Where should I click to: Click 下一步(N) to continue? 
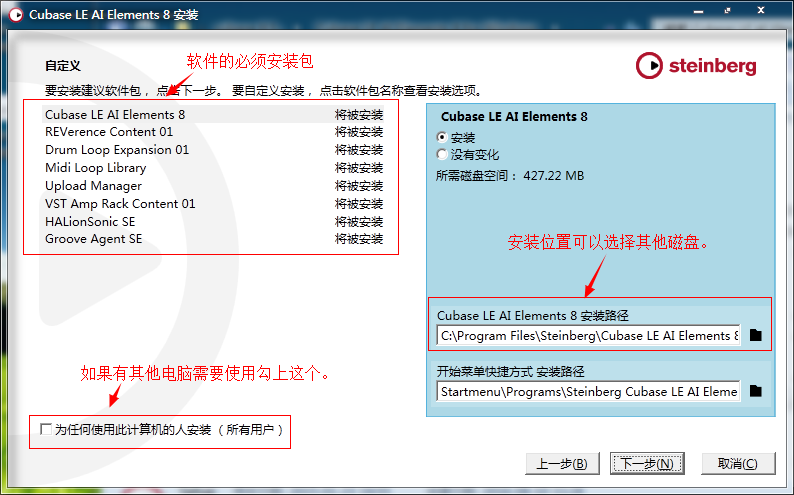(x=647, y=464)
